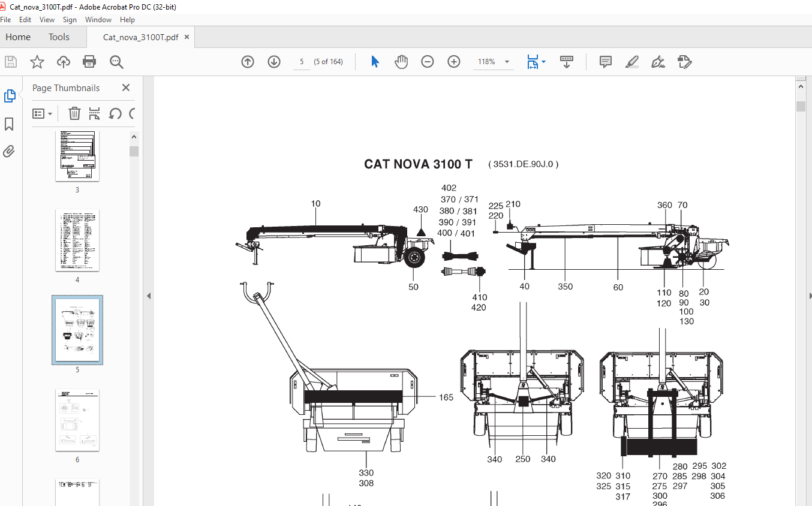812x506 pixels.
Task: Select page 4 thumbnail
Action: point(77,240)
